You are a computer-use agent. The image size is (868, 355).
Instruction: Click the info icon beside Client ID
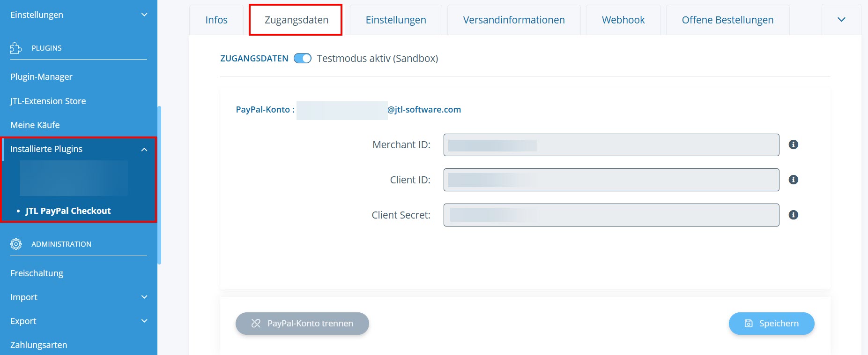point(793,180)
